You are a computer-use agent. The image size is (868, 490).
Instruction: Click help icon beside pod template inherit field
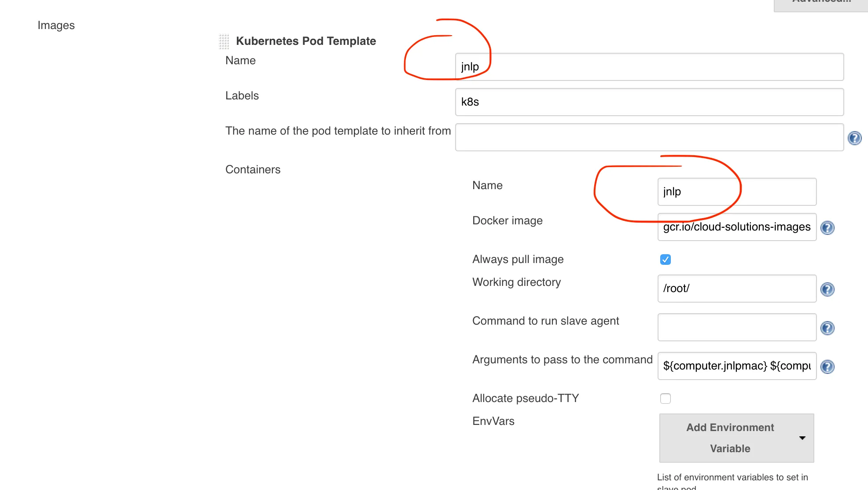[x=854, y=138]
